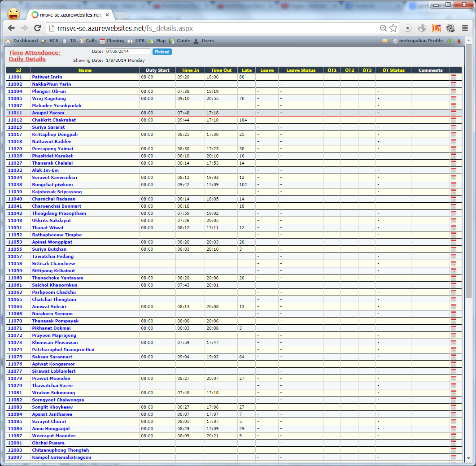Click the OT Status column header
The height and width of the screenshot is (466, 476).
[393, 70]
